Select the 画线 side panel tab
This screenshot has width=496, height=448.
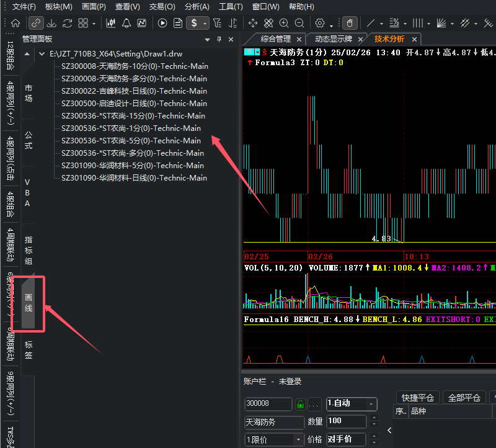pos(29,303)
